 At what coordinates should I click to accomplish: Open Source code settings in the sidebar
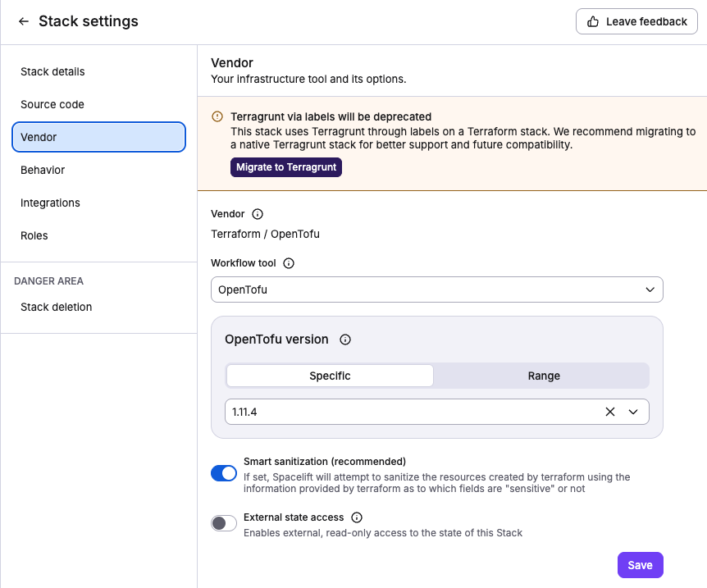[51, 104]
